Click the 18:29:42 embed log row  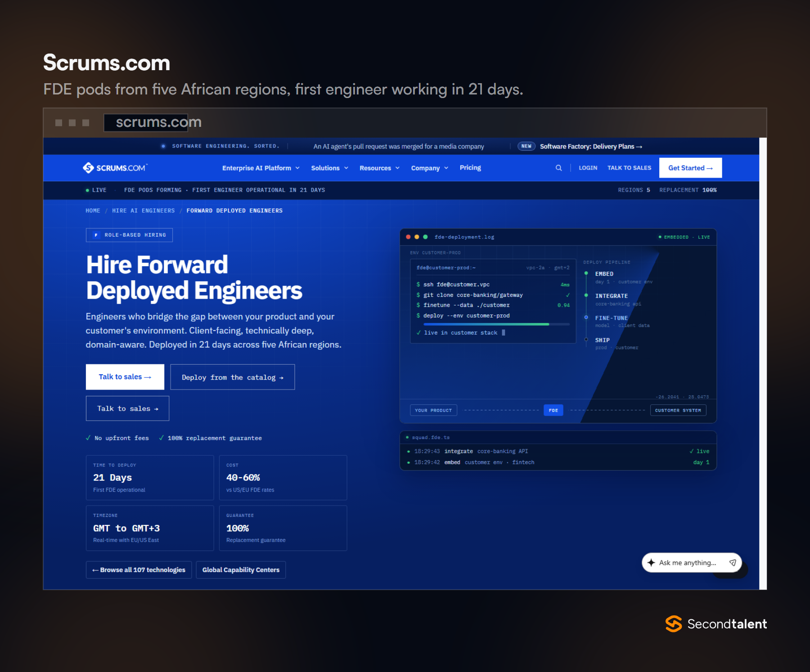[558, 462]
